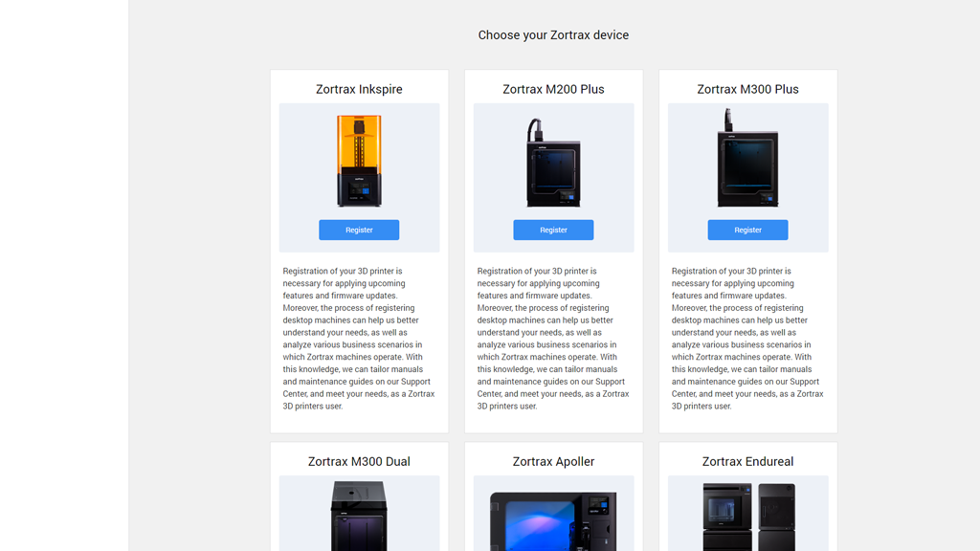Click the blank left sidebar panel
980x551 pixels.
(64, 275)
